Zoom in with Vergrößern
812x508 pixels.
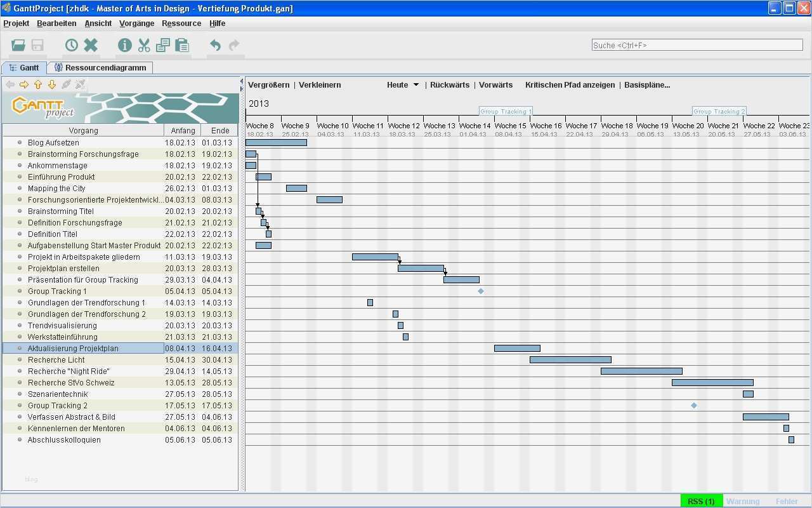[x=269, y=85]
